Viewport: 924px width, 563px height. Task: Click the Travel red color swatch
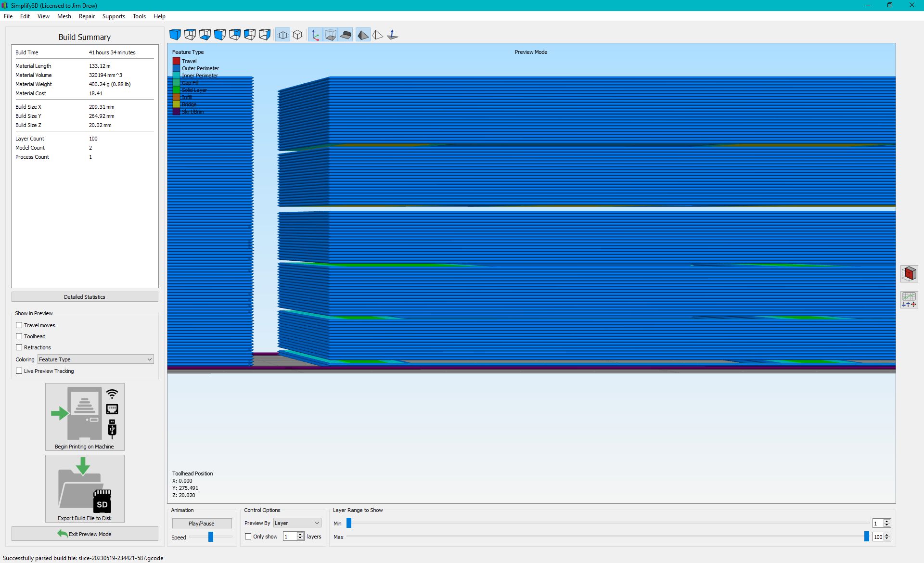pos(177,61)
